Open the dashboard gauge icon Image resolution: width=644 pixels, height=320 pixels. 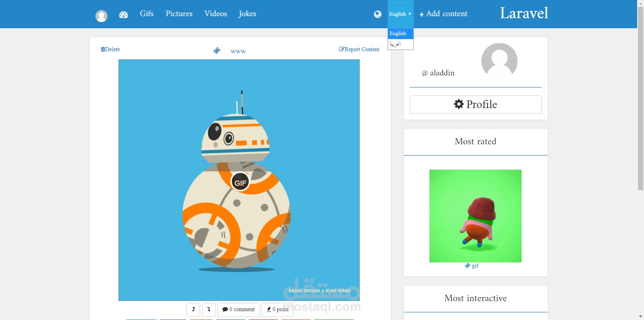124,15
